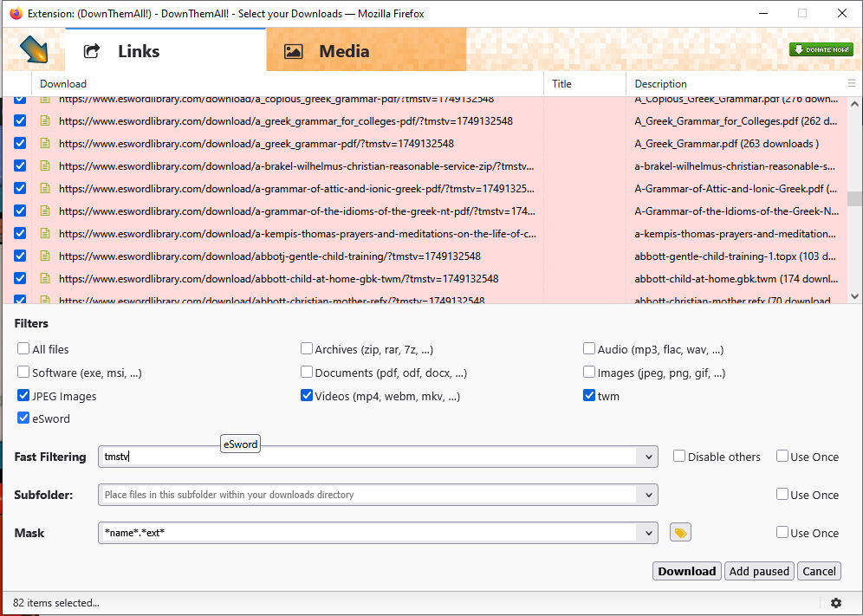Toggle Use Once for Subfolder

pos(782,494)
